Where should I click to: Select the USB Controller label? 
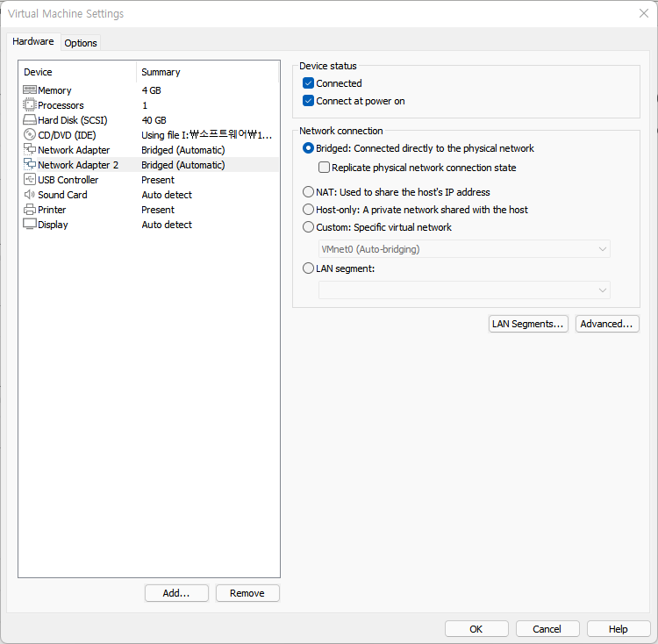click(68, 180)
